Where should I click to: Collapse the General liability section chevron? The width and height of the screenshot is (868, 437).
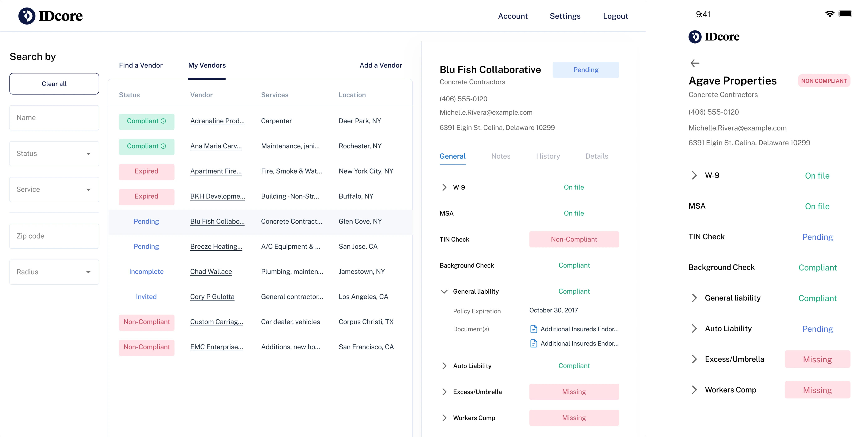[x=444, y=292]
